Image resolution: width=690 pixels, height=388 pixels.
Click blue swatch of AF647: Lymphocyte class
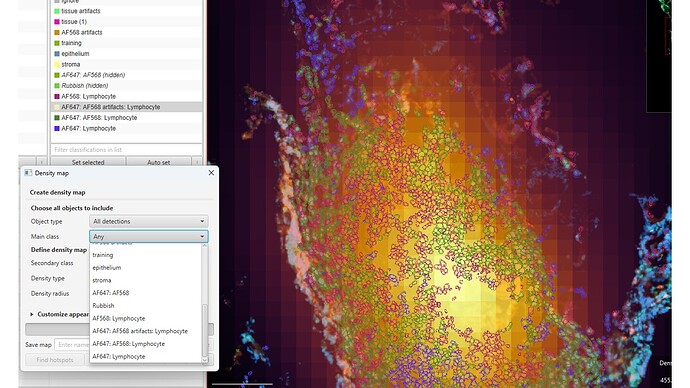(57, 128)
